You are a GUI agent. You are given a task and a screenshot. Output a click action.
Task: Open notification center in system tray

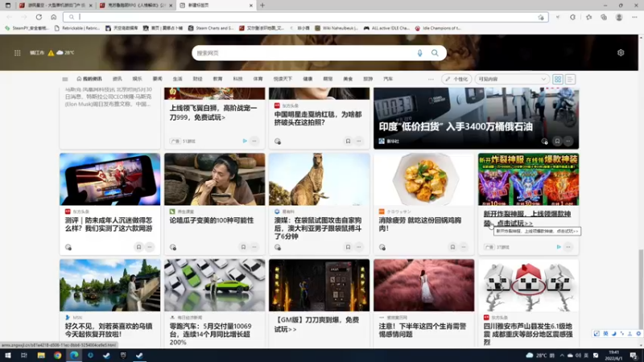634,356
